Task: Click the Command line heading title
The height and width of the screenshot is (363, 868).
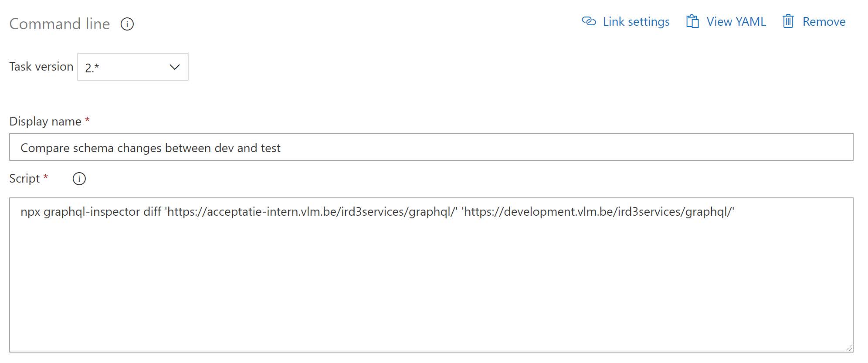Action: click(60, 24)
